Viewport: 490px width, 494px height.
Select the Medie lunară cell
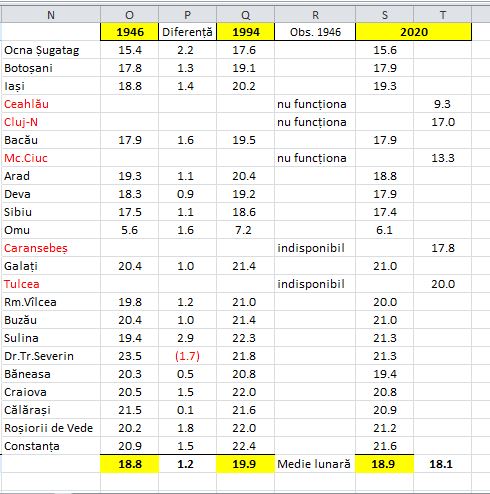point(315,464)
